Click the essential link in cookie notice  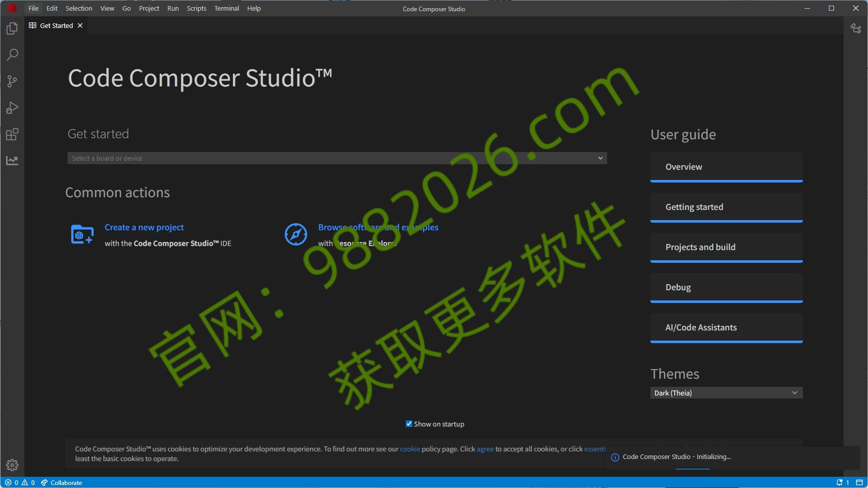tap(595, 449)
